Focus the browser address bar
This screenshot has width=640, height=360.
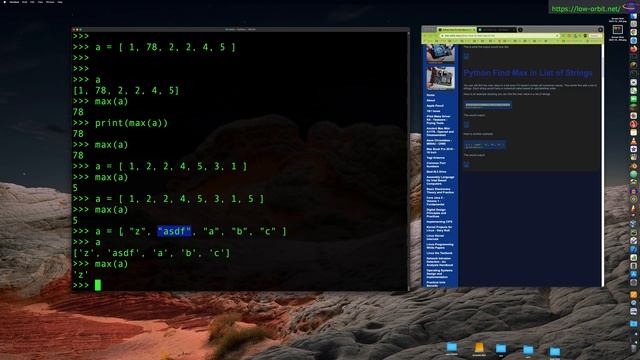pyautogui.click(x=500, y=36)
